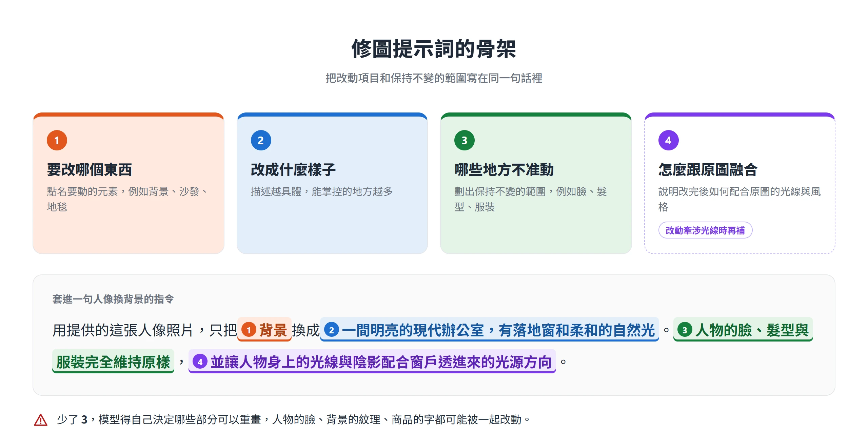The image size is (868, 434).
Task: Click the purple number 4 badge in the fourth card
Action: click(x=668, y=140)
